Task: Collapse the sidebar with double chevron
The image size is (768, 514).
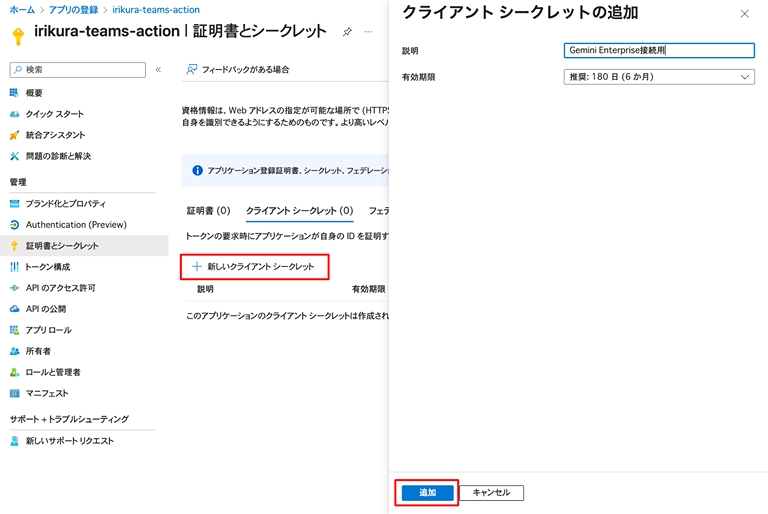Action: coord(158,70)
